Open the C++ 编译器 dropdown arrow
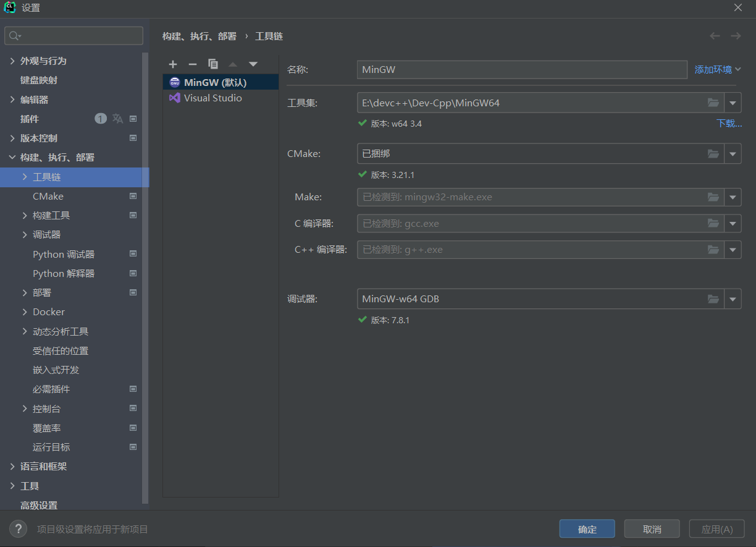This screenshot has height=547, width=756. [733, 250]
